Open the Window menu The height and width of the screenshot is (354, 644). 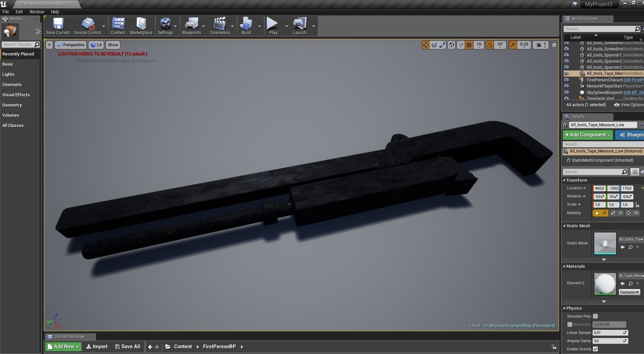[x=37, y=12]
